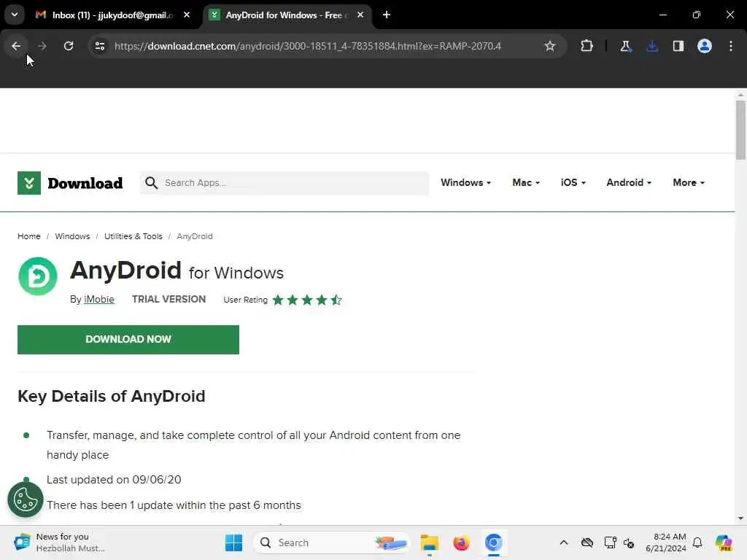Expand the Android menu

tap(629, 183)
